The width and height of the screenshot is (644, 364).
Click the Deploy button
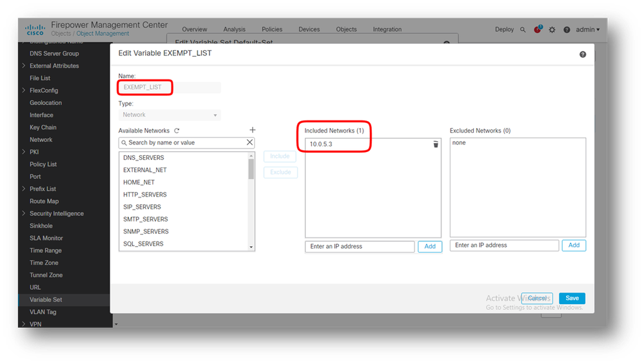[504, 30]
